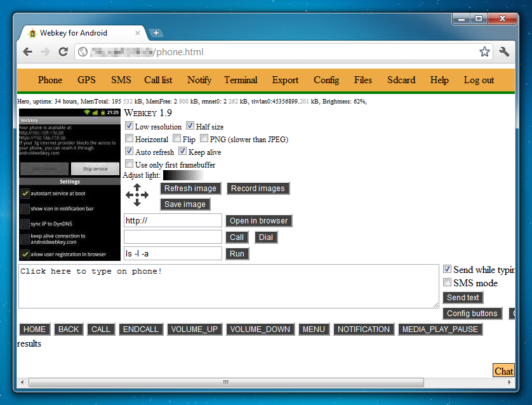Click the browser back arrow
532x405 pixels.
(x=28, y=52)
